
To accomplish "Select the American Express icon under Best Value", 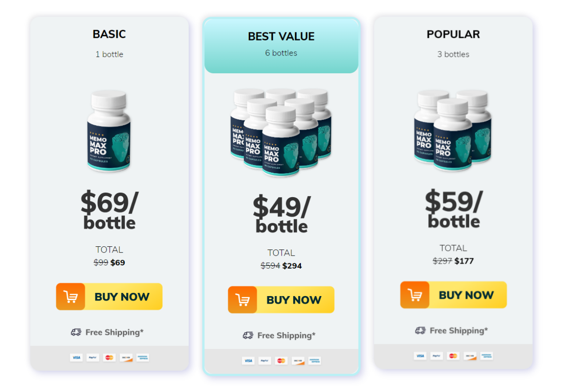I will pos(315,360).
